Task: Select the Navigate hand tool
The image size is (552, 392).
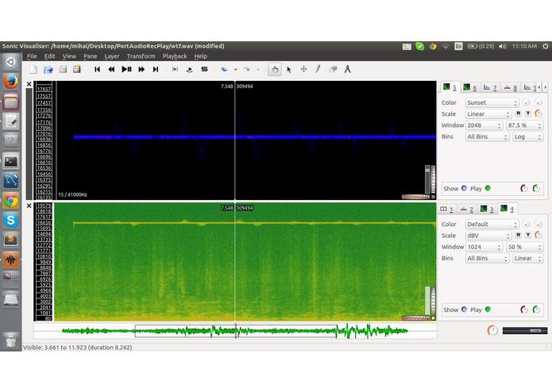Action: pos(275,69)
